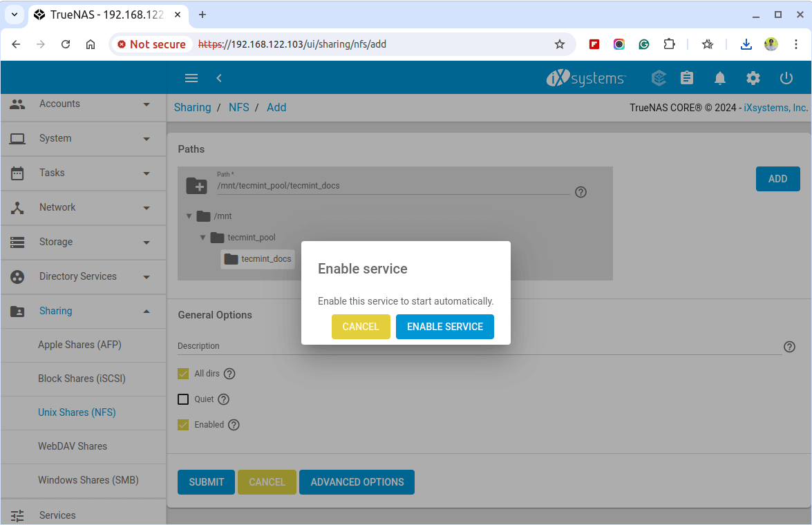Viewport: 812px width, 525px height.
Task: Open help icon for Description field
Action: point(789,347)
